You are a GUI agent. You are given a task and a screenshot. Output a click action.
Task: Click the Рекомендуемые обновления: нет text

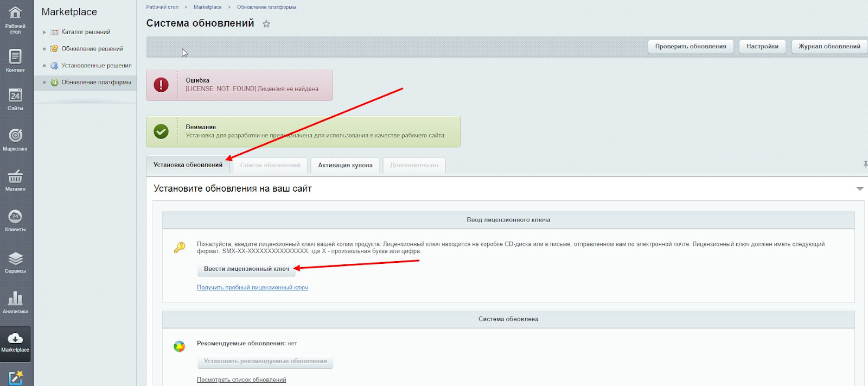pos(247,344)
